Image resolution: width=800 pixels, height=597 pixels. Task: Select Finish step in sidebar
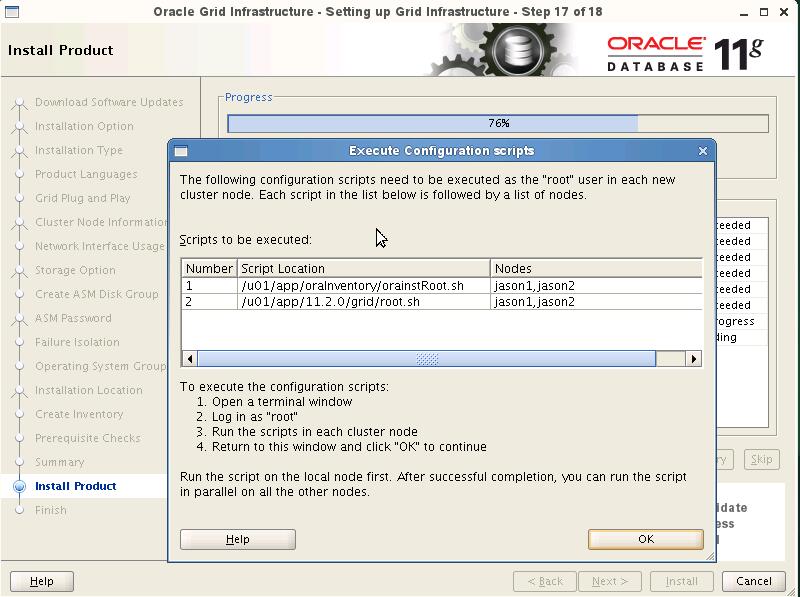click(51, 510)
